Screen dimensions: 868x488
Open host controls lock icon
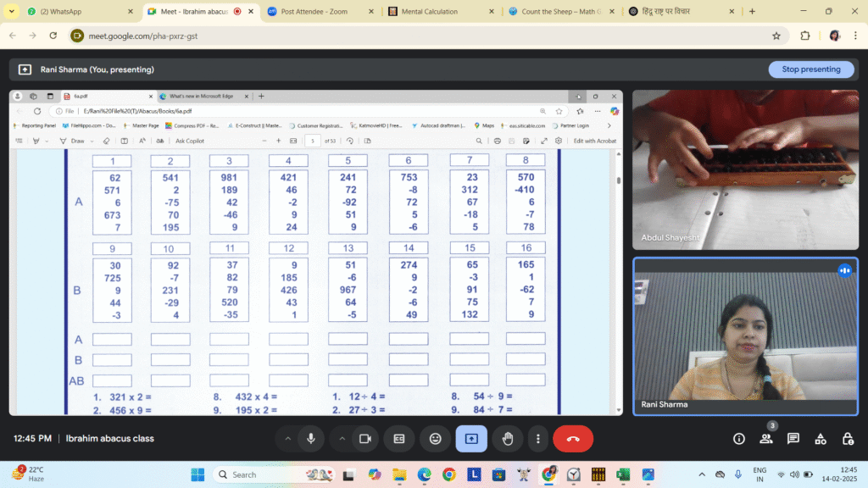click(848, 439)
